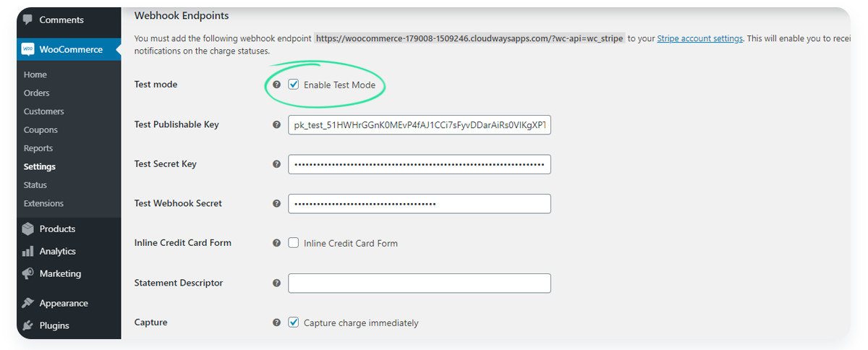Click help icon beside Test Publishable Key

tap(276, 124)
